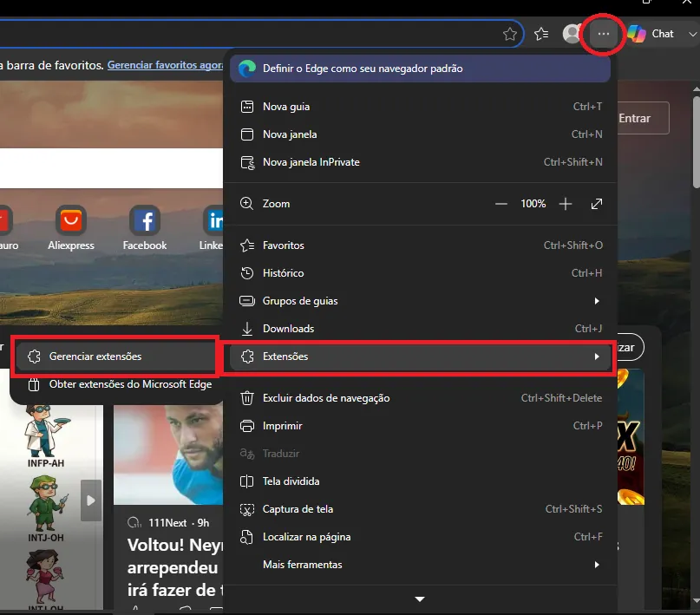The width and height of the screenshot is (700, 615).
Task: Open Copilot Chat button
Action: 651,34
